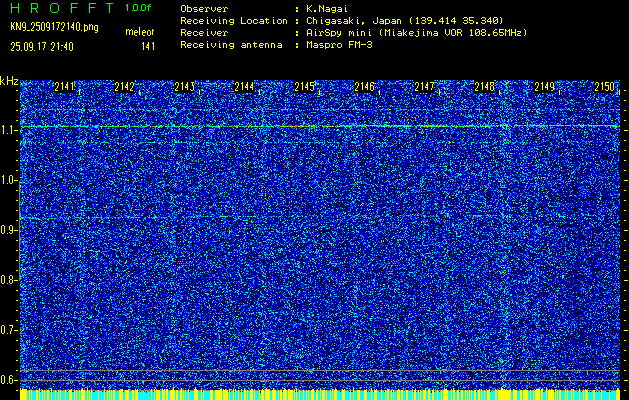629x400 pixels.
Task: Select the Maspro FM-3 antenna text
Action: pos(339,45)
